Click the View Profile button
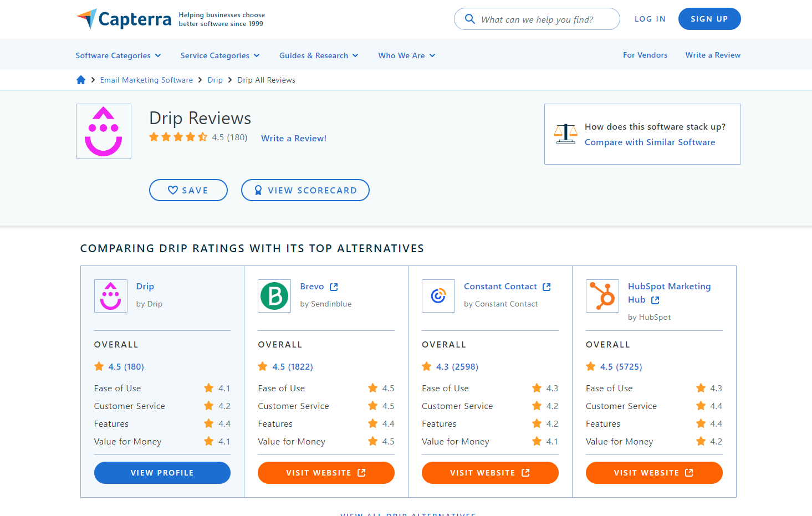The height and width of the screenshot is (516, 812). point(162,473)
